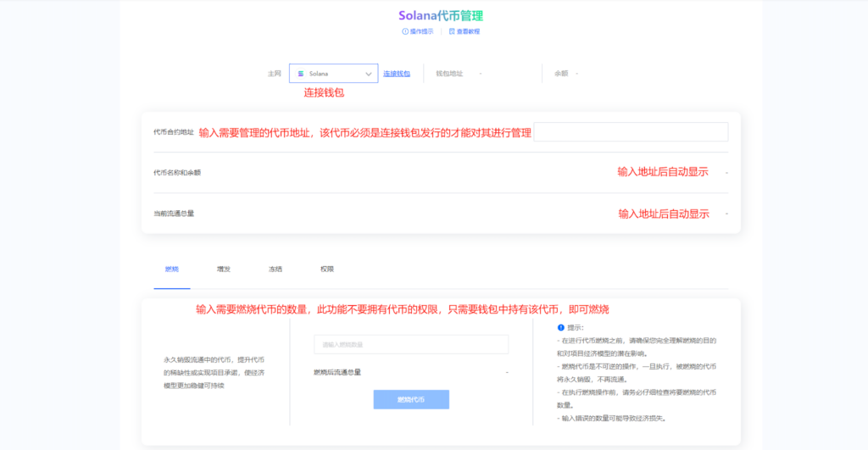Switch to the 冻结 tab
The image size is (868, 450).
point(275,269)
